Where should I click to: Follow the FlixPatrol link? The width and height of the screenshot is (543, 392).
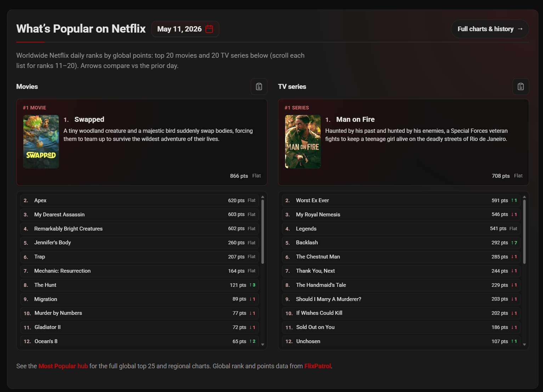pyautogui.click(x=317, y=366)
